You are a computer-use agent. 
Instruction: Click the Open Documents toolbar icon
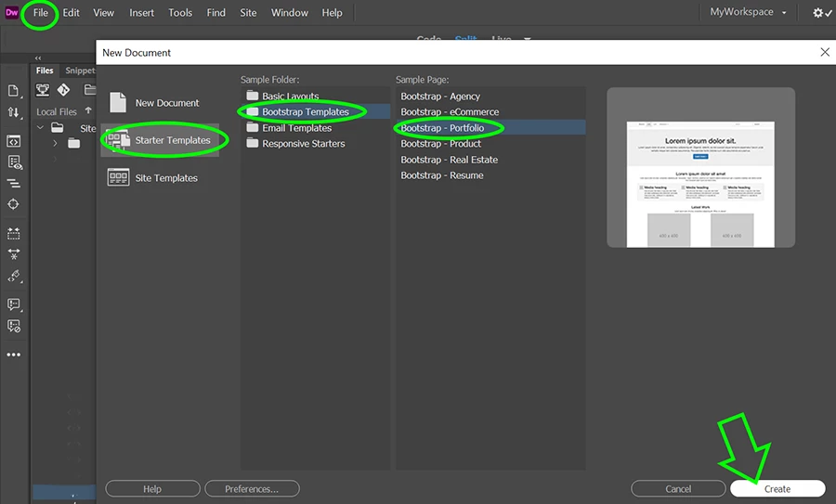tap(14, 91)
